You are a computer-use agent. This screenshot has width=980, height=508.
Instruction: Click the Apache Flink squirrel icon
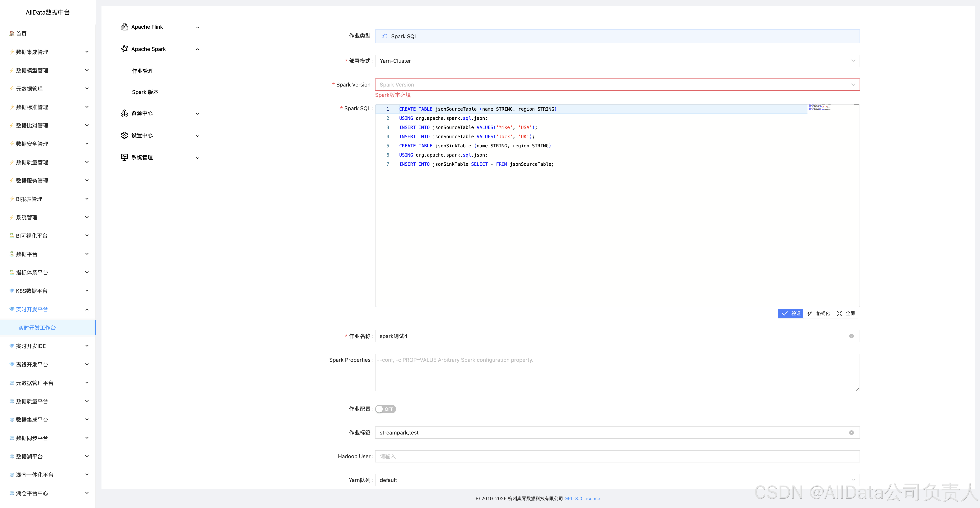[124, 27]
